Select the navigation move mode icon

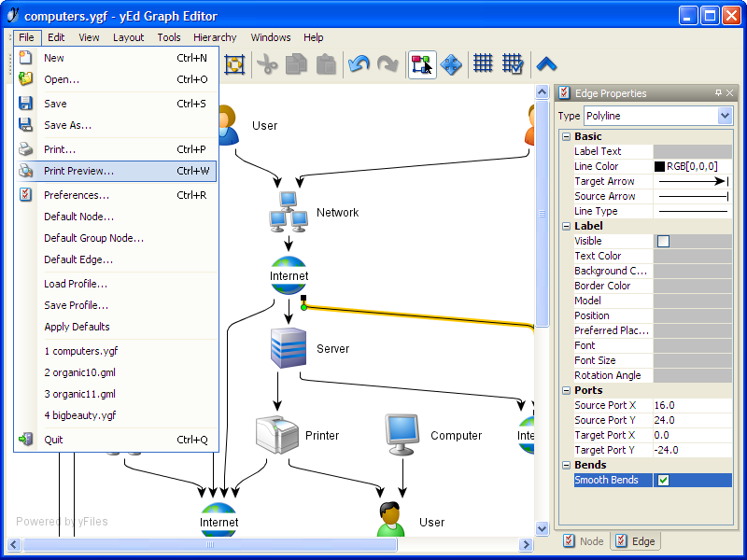(x=451, y=64)
